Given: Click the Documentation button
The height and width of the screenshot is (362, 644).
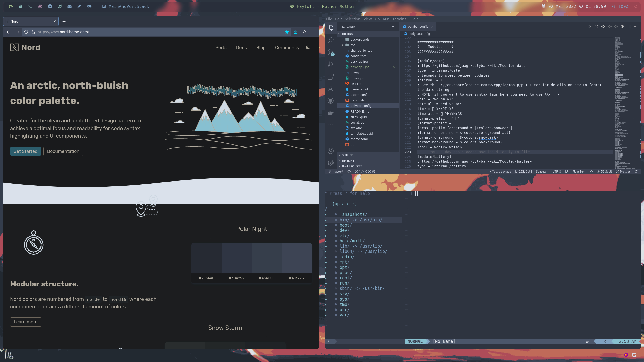Looking at the screenshot, I should click(x=63, y=151).
